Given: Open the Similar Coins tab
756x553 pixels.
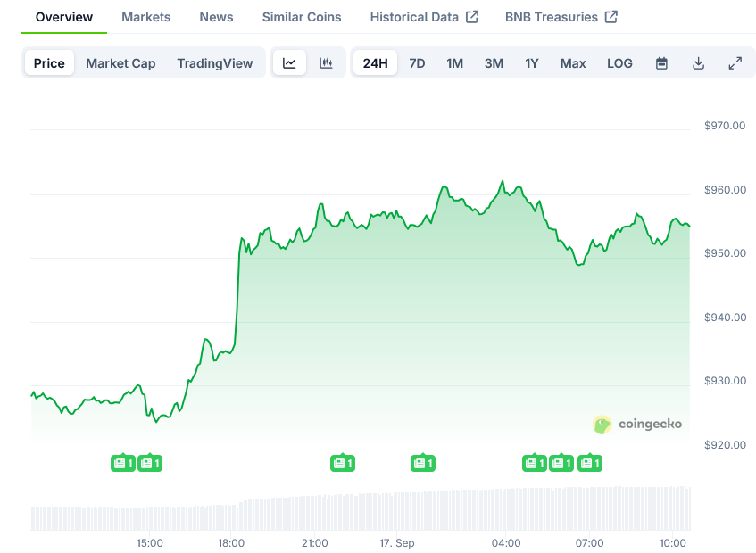Looking at the screenshot, I should 302,17.
